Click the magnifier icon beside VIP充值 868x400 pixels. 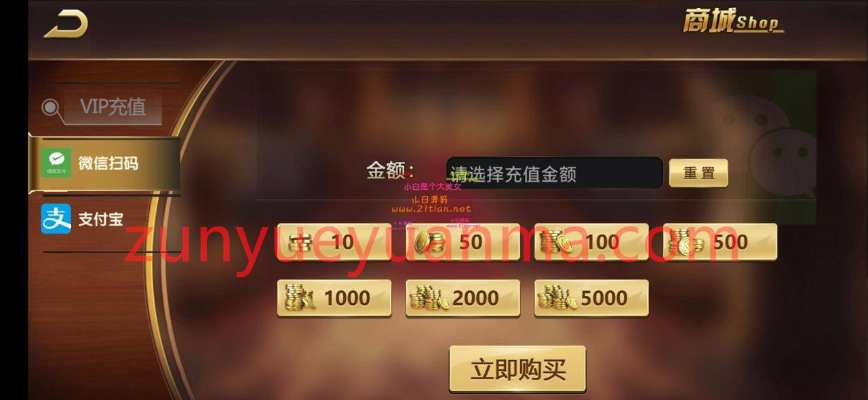tap(50, 107)
